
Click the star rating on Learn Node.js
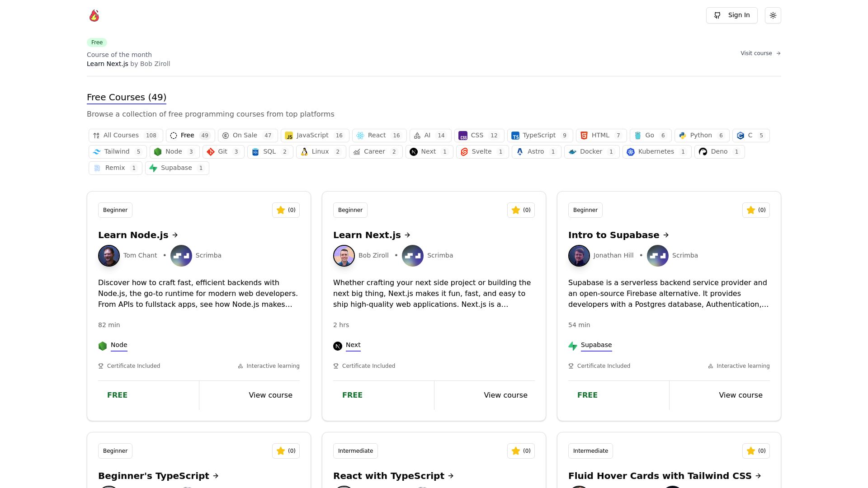286,210
